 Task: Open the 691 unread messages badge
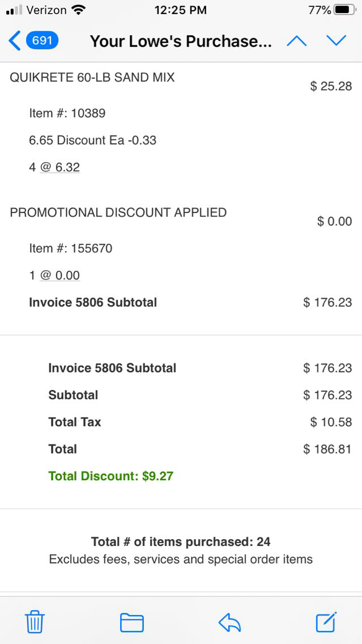42,41
